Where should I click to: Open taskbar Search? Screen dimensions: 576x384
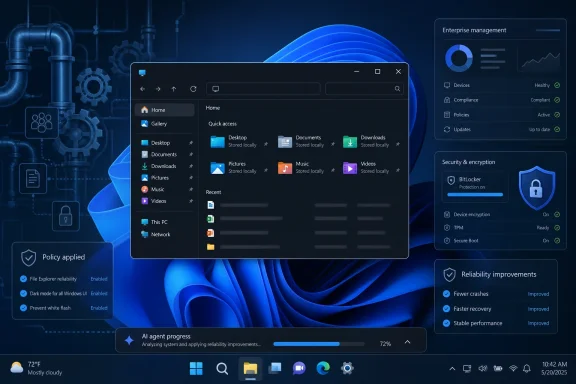[222, 368]
